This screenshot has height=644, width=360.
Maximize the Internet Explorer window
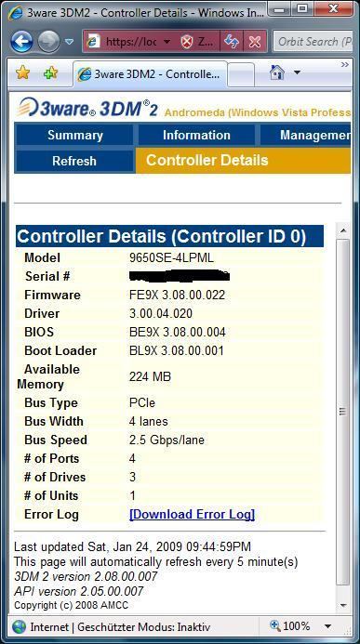pyautogui.click(x=303, y=7)
